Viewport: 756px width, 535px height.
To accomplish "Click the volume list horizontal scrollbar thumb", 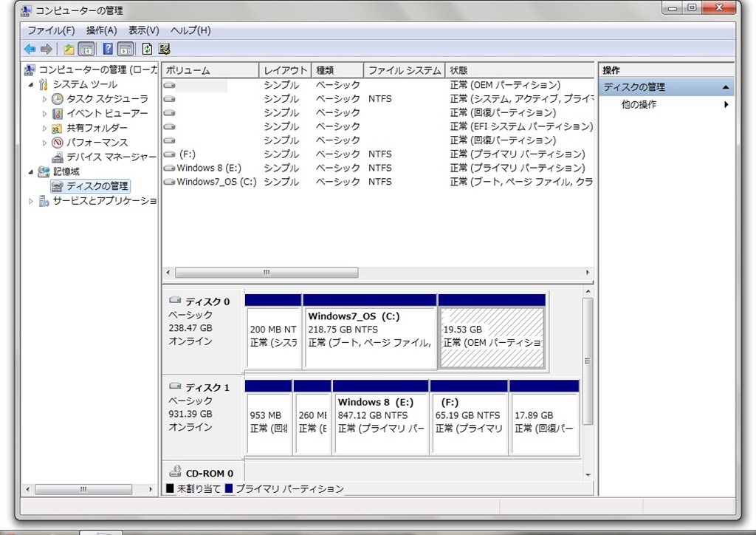I will tap(266, 273).
